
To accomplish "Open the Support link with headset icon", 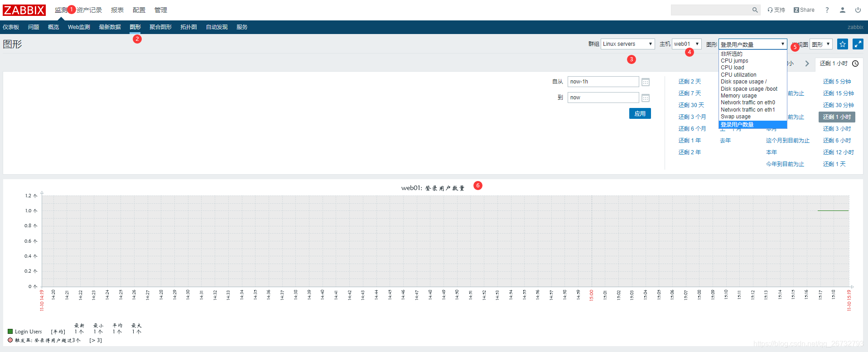I will click(x=776, y=10).
